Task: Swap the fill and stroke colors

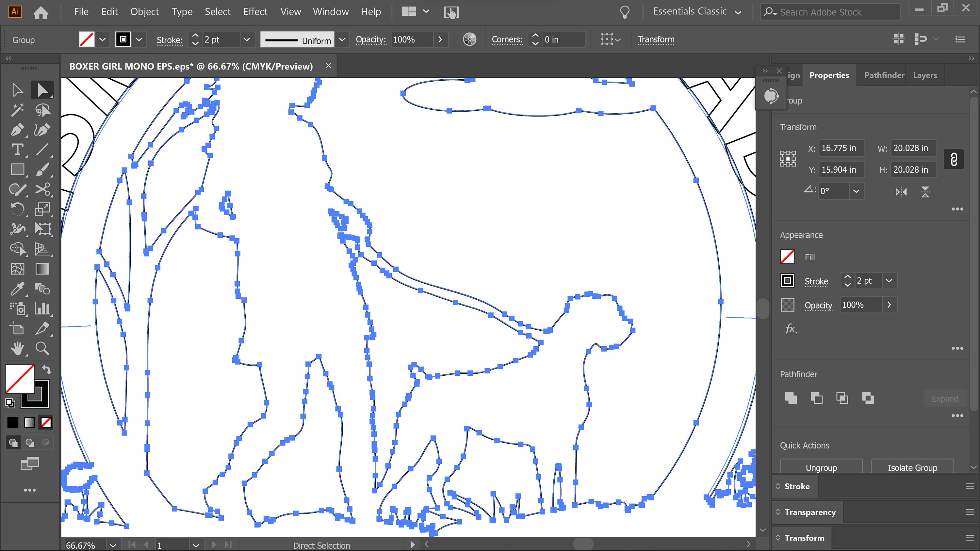Action: (x=47, y=369)
